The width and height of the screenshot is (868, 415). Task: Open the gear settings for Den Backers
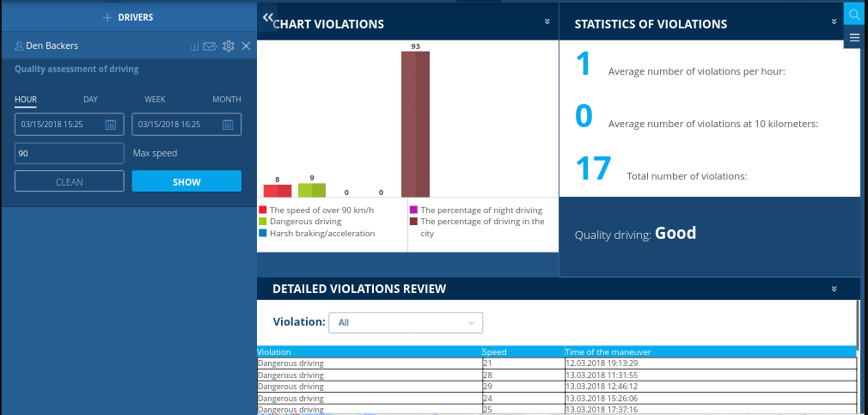coord(229,46)
